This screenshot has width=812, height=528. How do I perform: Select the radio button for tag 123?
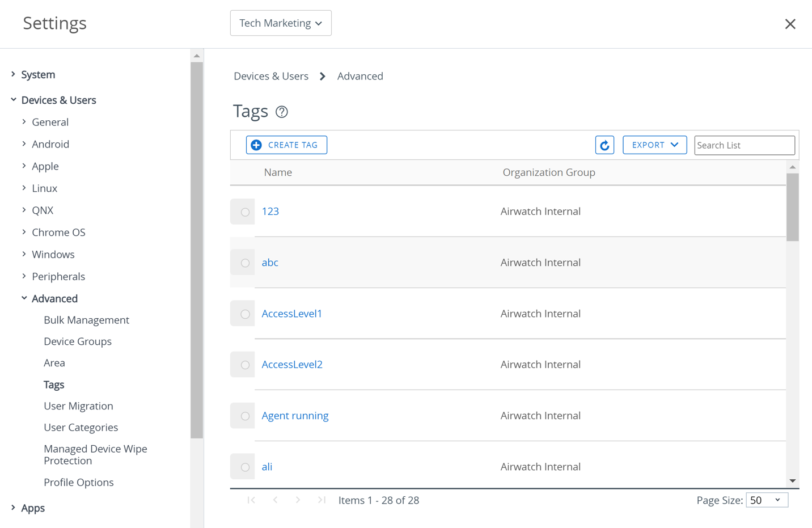pyautogui.click(x=244, y=212)
